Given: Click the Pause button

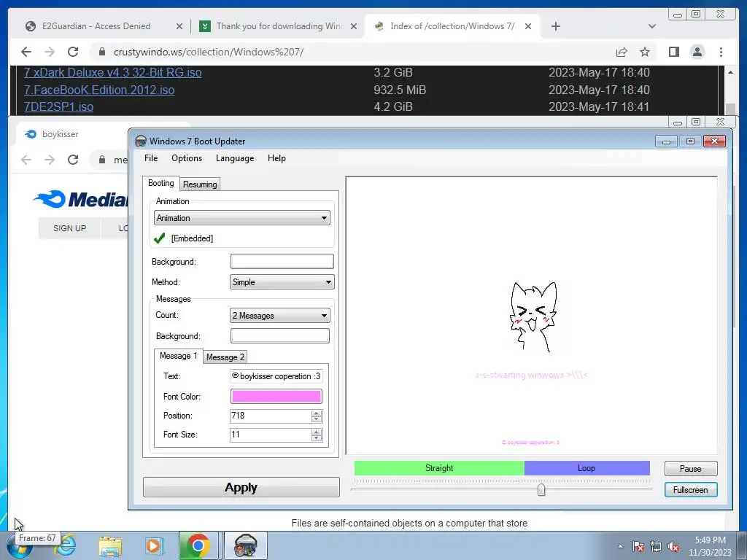Looking at the screenshot, I should point(690,469).
